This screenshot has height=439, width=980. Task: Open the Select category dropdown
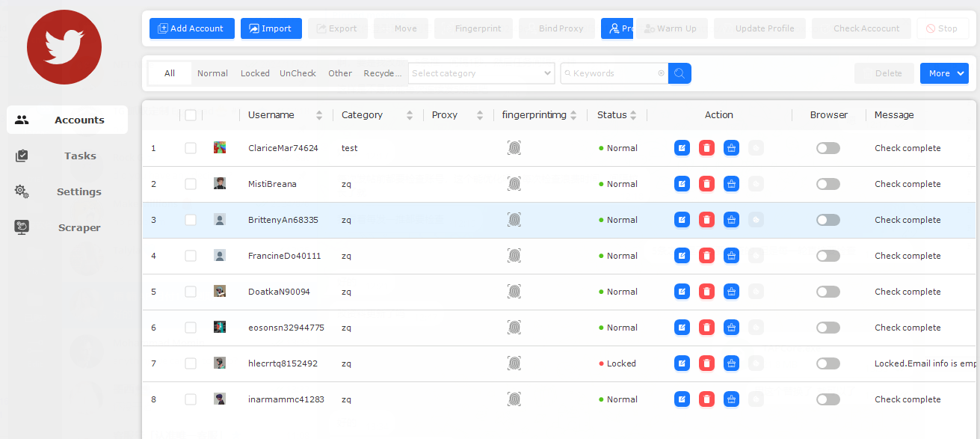click(481, 73)
